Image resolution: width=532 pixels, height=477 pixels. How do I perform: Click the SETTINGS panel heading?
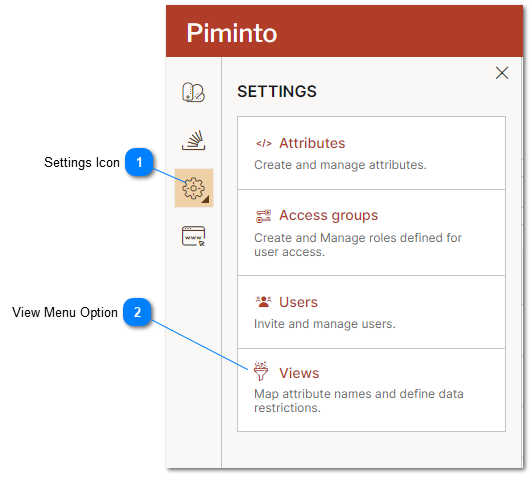click(x=277, y=91)
